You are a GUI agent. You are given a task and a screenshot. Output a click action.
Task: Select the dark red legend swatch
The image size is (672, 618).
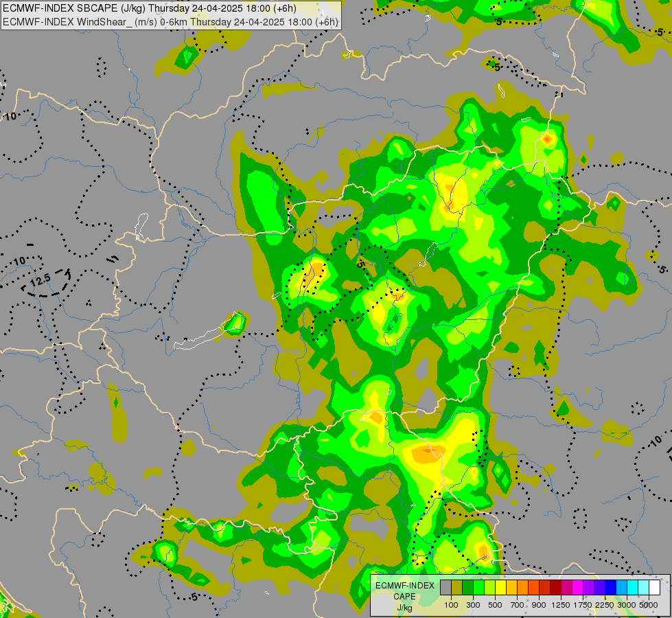click(555, 587)
